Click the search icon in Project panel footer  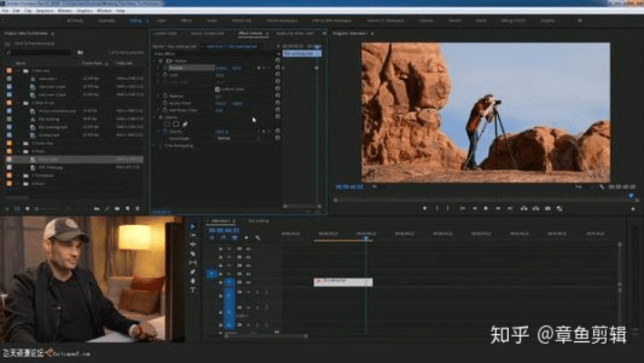click(x=108, y=208)
